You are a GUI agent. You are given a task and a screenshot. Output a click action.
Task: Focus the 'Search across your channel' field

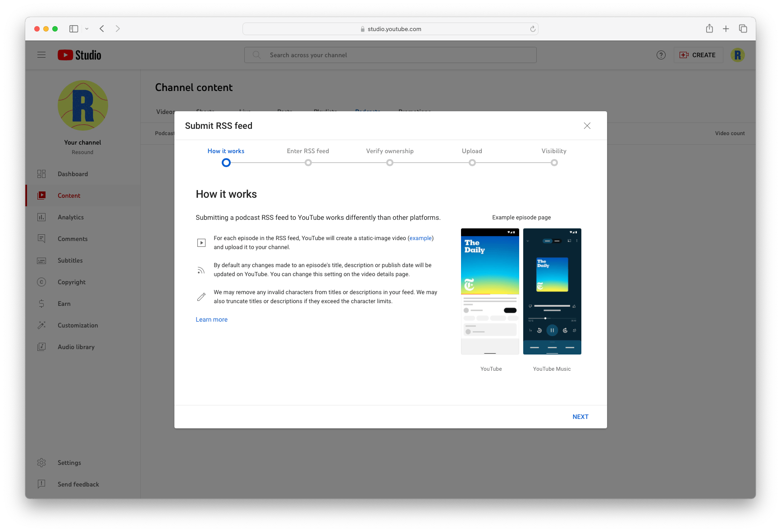390,55
